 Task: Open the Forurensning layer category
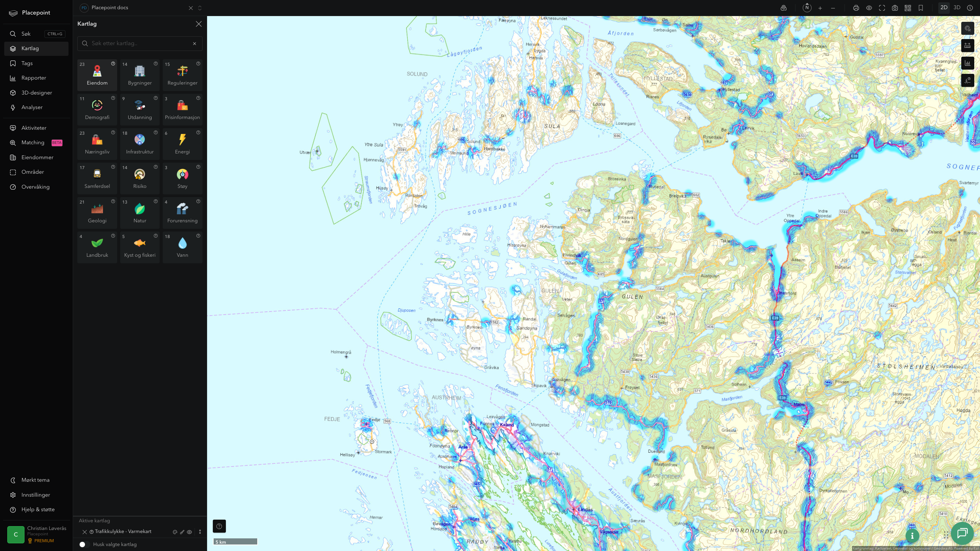183,213
